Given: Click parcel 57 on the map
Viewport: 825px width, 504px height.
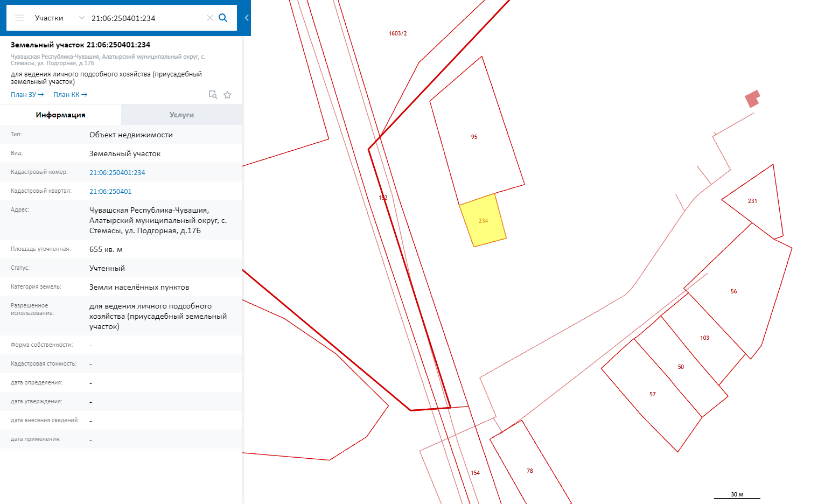Looking at the screenshot, I should [652, 395].
